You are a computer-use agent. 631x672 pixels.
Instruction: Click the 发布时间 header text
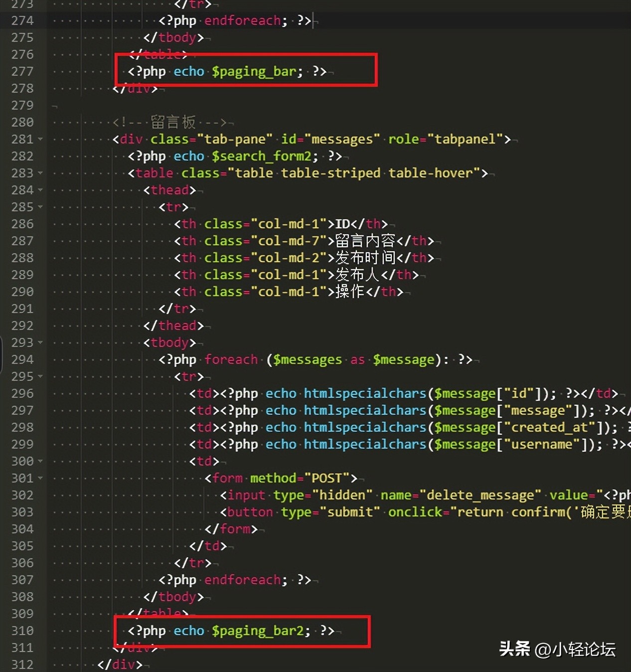click(x=365, y=258)
